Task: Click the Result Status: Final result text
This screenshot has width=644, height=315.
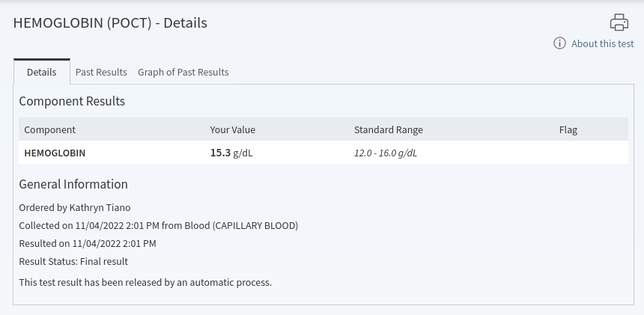Action: [x=73, y=262]
